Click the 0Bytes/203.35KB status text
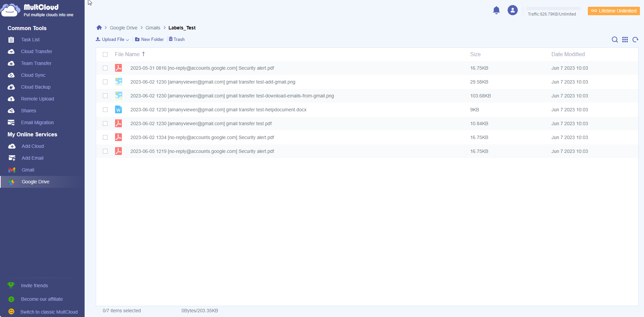The height and width of the screenshot is (317, 644). pyautogui.click(x=200, y=311)
